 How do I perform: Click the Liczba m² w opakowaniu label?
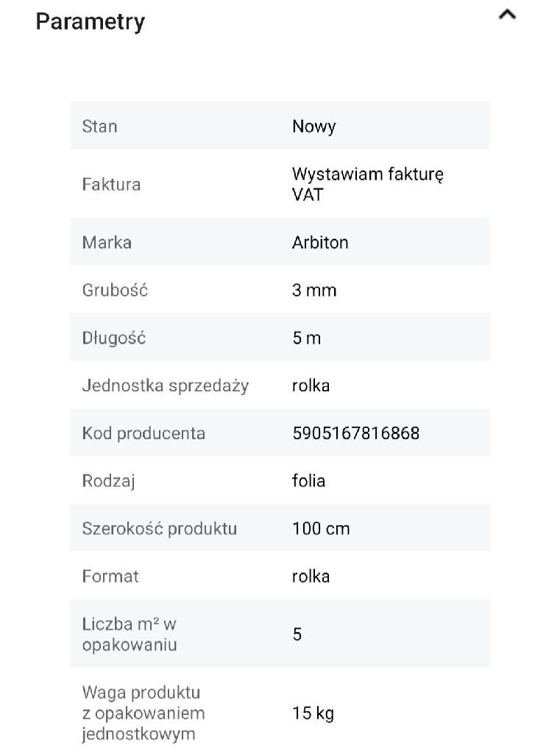tap(130, 634)
